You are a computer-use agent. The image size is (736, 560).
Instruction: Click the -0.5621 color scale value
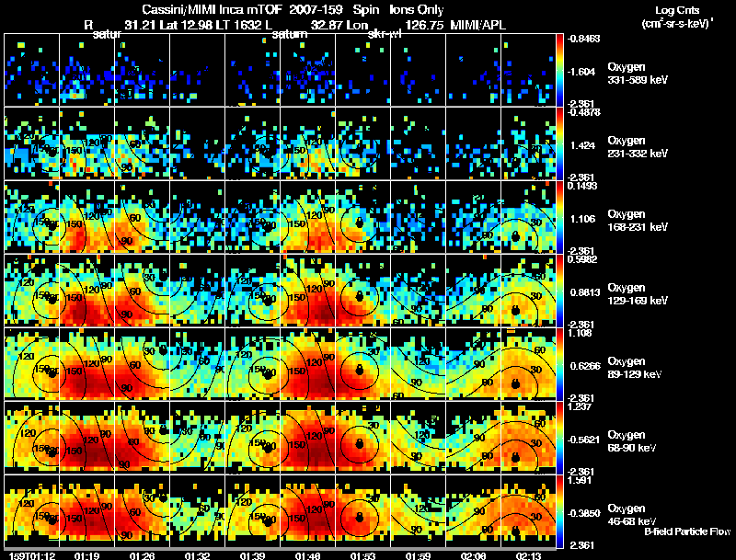point(583,440)
